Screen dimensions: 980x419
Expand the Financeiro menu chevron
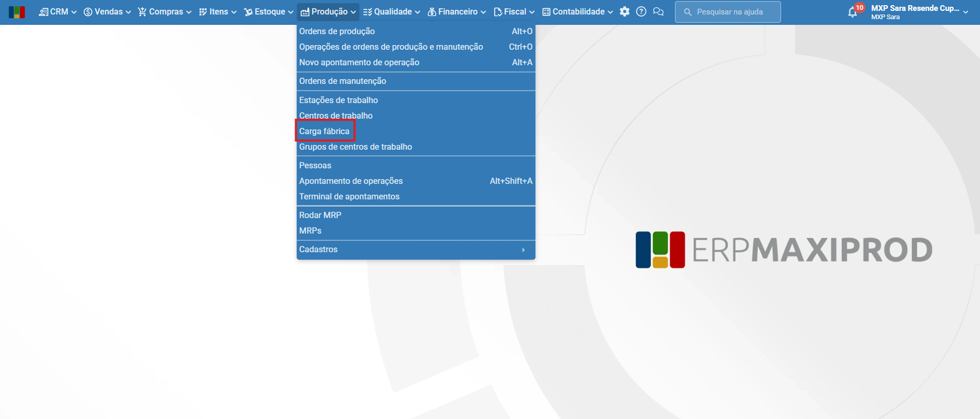coord(483,12)
